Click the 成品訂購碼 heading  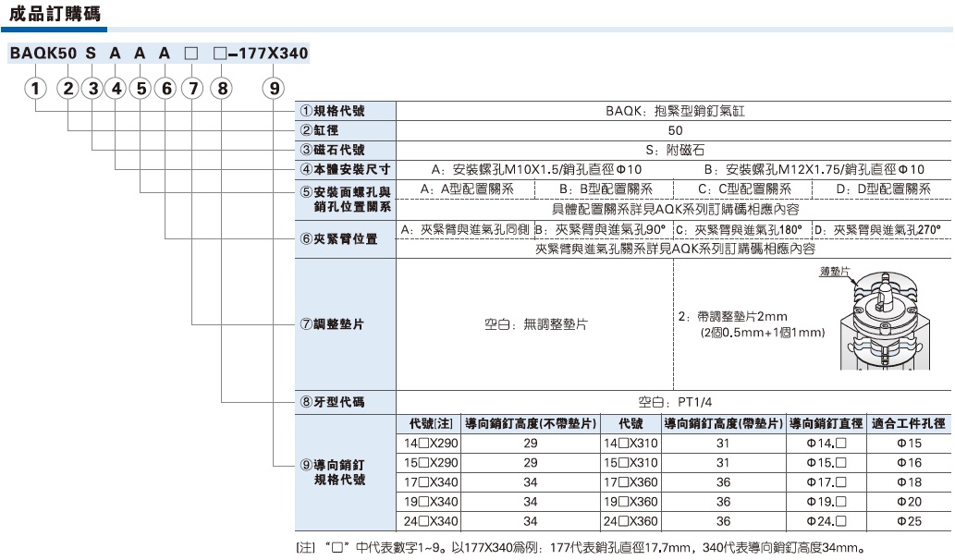click(55, 13)
